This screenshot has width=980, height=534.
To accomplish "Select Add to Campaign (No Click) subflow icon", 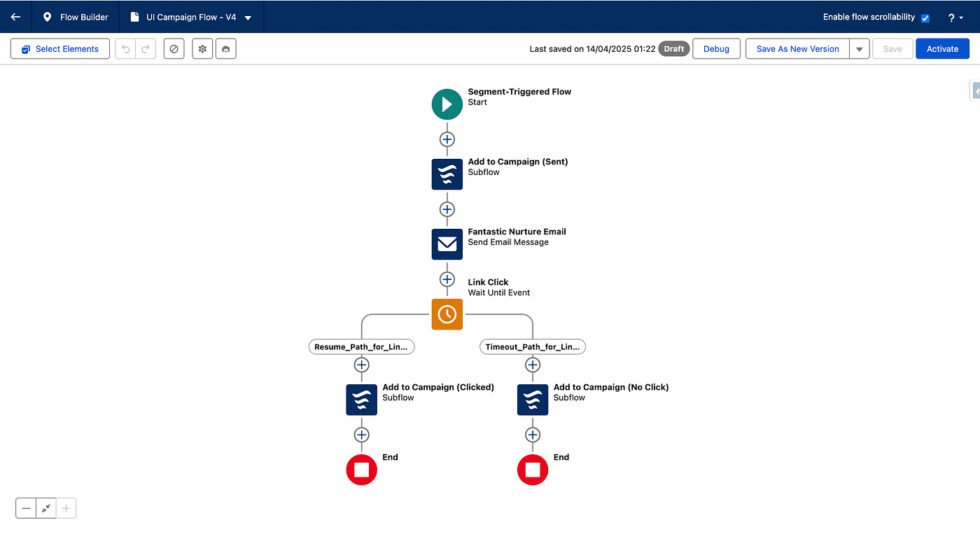I will point(532,400).
